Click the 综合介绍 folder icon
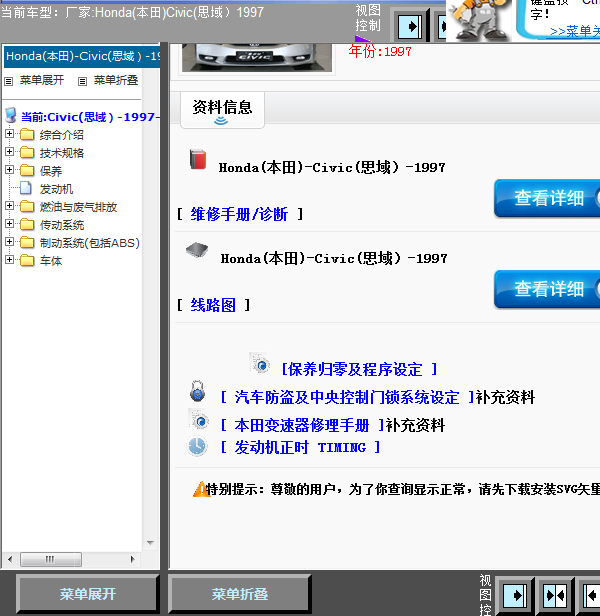The image size is (600, 616). point(27,135)
